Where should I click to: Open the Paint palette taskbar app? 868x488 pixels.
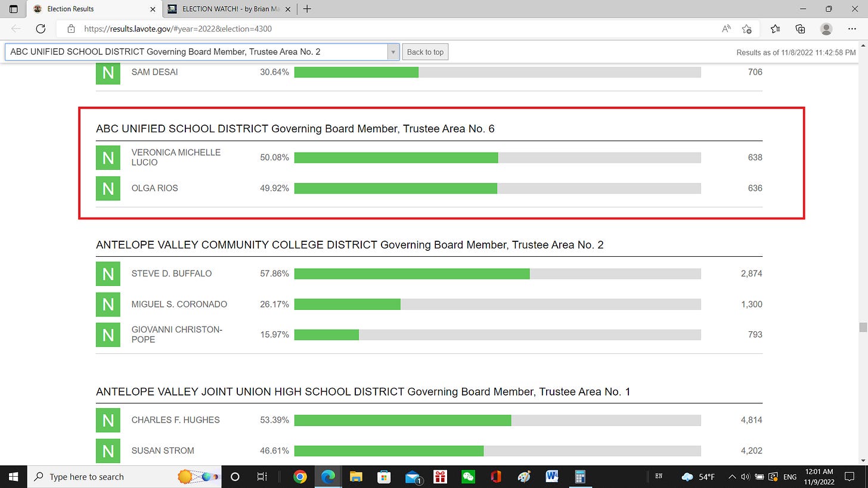click(x=524, y=477)
